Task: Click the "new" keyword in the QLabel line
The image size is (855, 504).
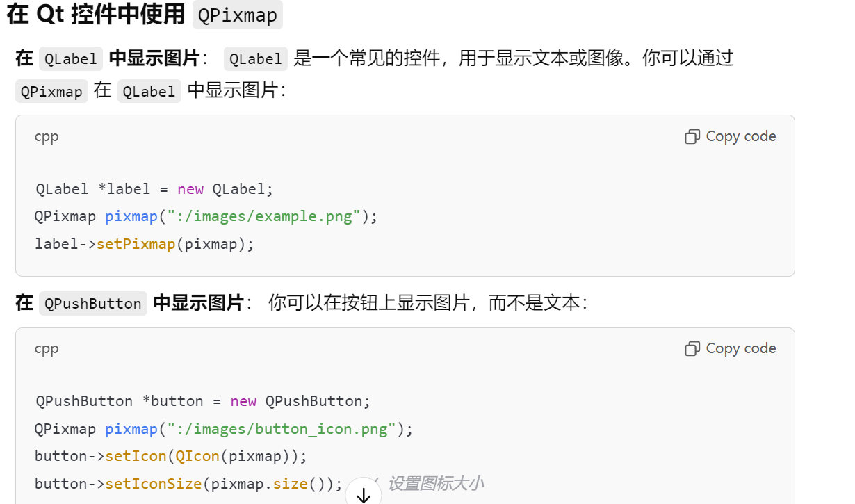Action: (x=190, y=189)
